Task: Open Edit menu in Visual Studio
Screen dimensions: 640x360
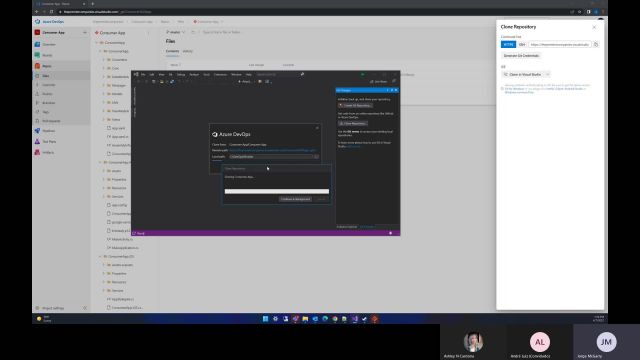Action: tap(152, 75)
